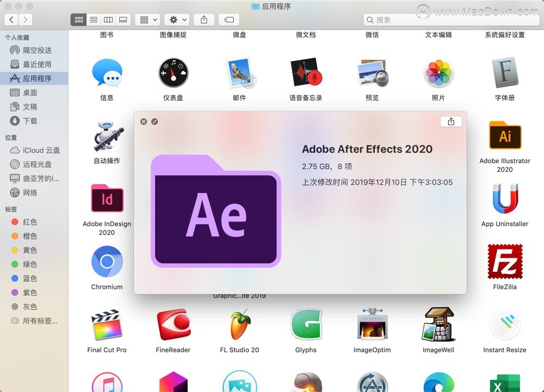Focus the Finder search field (搜索)

click(452, 20)
